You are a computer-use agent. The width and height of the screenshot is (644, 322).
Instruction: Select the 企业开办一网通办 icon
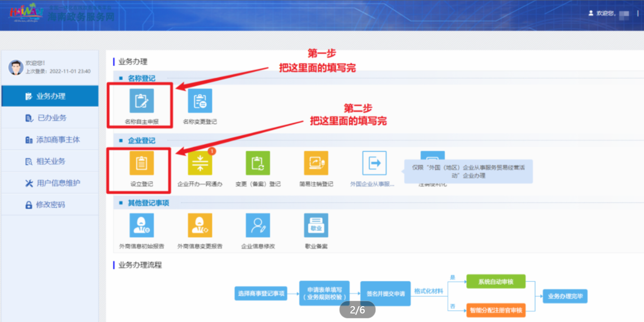(200, 163)
